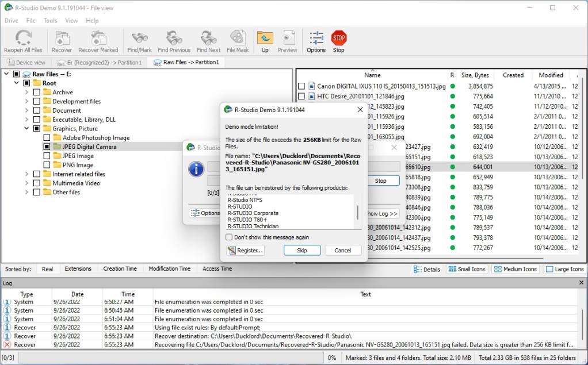Go Up one folder level
The width and height of the screenshot is (588, 365).
pos(265,41)
